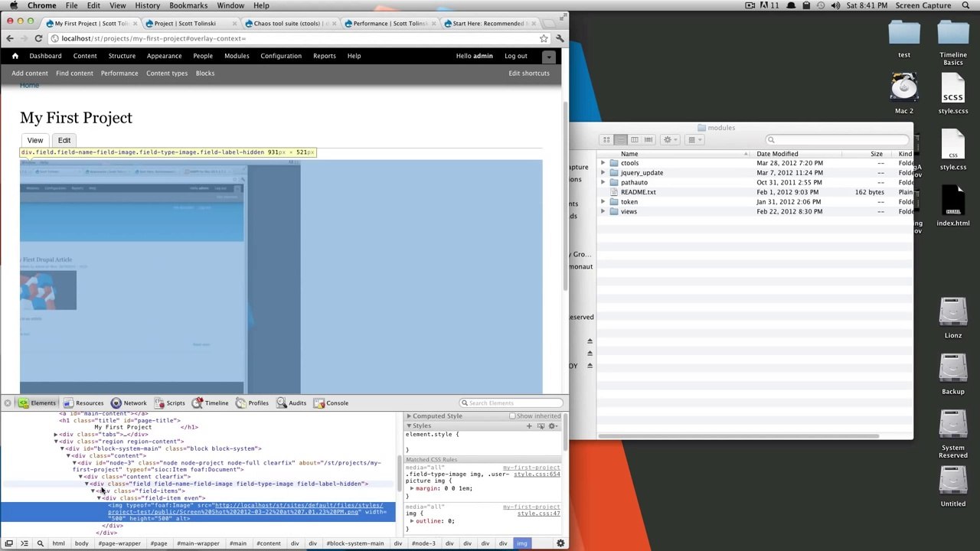
Task: Click the dock-to-window icon in DevTools status bar
Action: click(x=8, y=543)
